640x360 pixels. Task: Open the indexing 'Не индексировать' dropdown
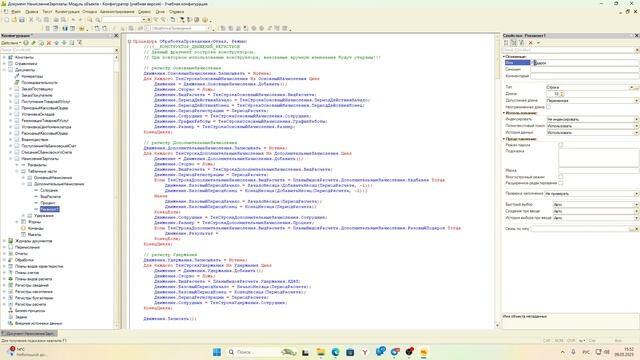point(636,119)
